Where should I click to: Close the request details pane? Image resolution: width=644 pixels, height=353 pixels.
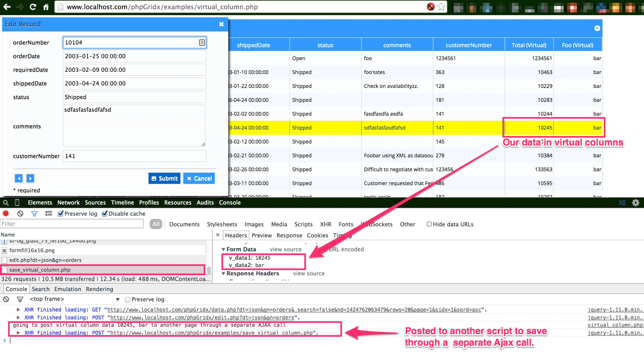point(218,235)
